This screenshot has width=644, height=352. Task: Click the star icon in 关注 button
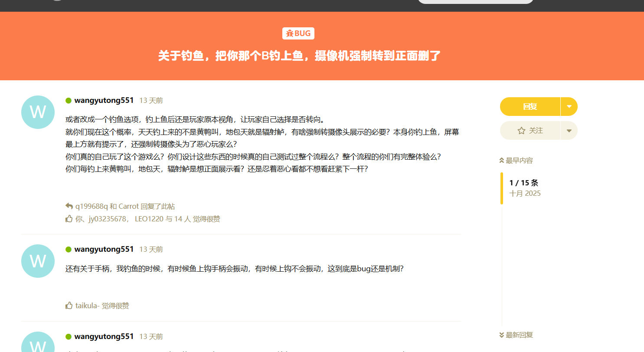tap(521, 131)
